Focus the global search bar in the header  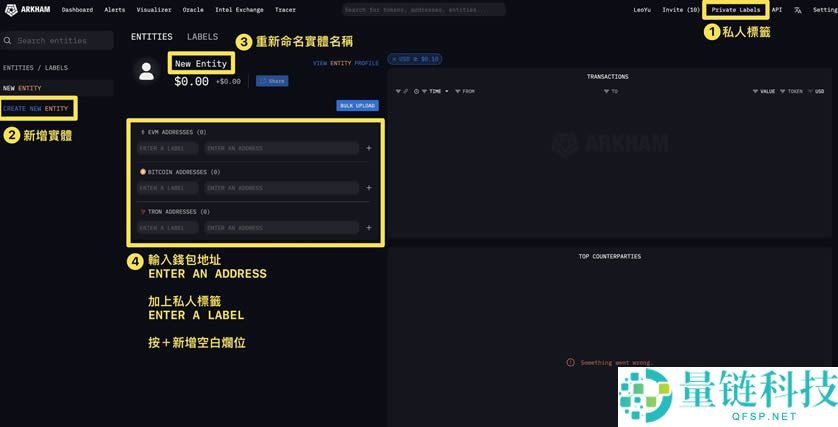point(423,10)
